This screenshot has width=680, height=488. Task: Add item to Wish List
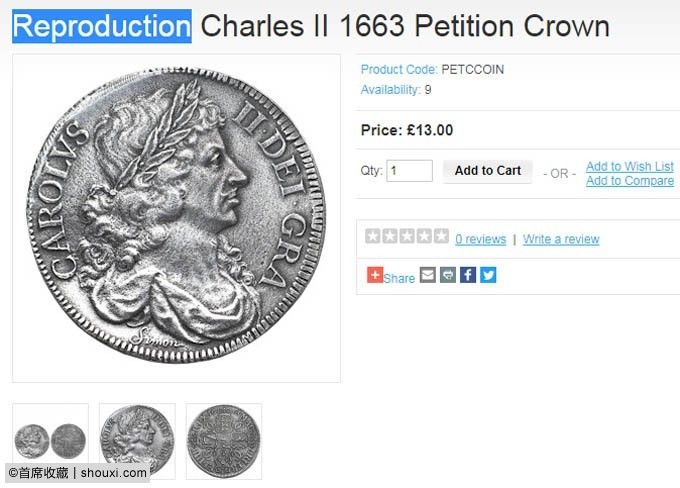[x=630, y=167]
